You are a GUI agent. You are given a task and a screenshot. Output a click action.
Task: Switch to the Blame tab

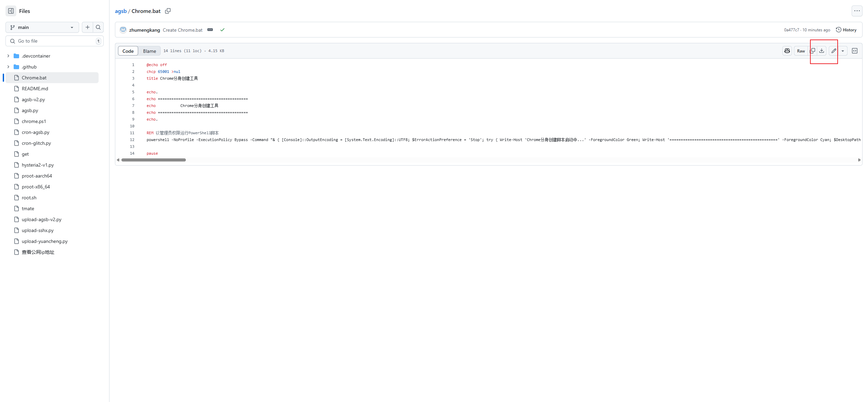click(149, 51)
